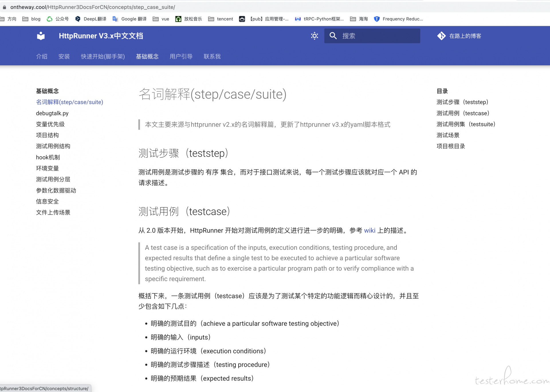Screen dimensions: 550x392
Task: Click the HttpRunner V3.x中文文档 site title
Action: pyautogui.click(x=101, y=36)
